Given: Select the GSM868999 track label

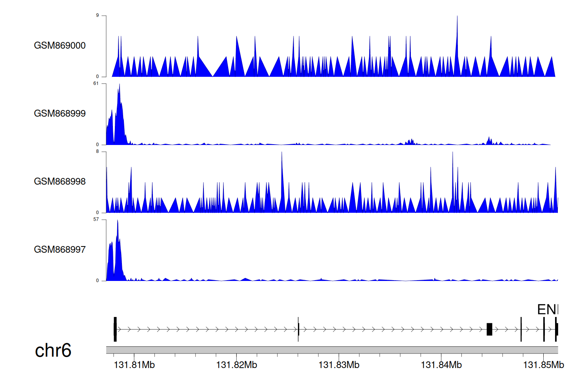Looking at the screenshot, I should pyautogui.click(x=60, y=114).
